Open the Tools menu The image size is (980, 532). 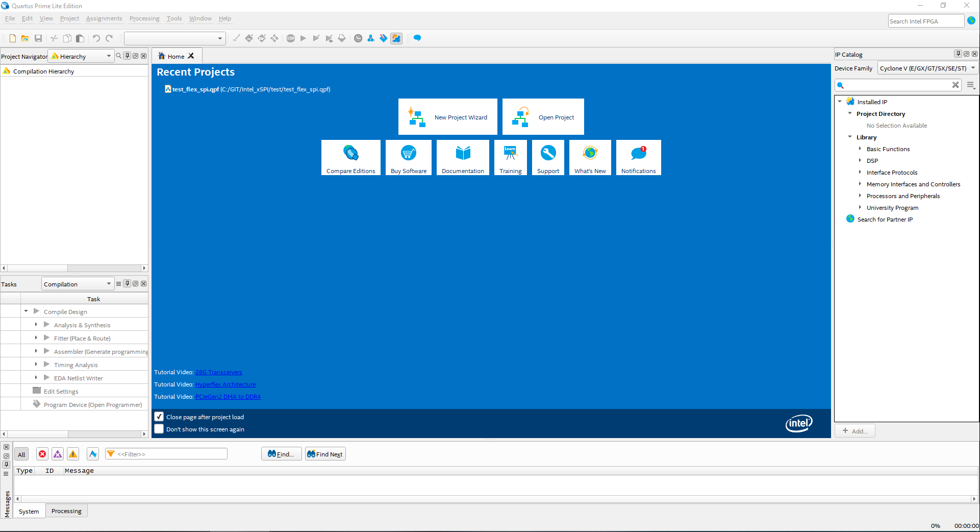click(x=174, y=18)
